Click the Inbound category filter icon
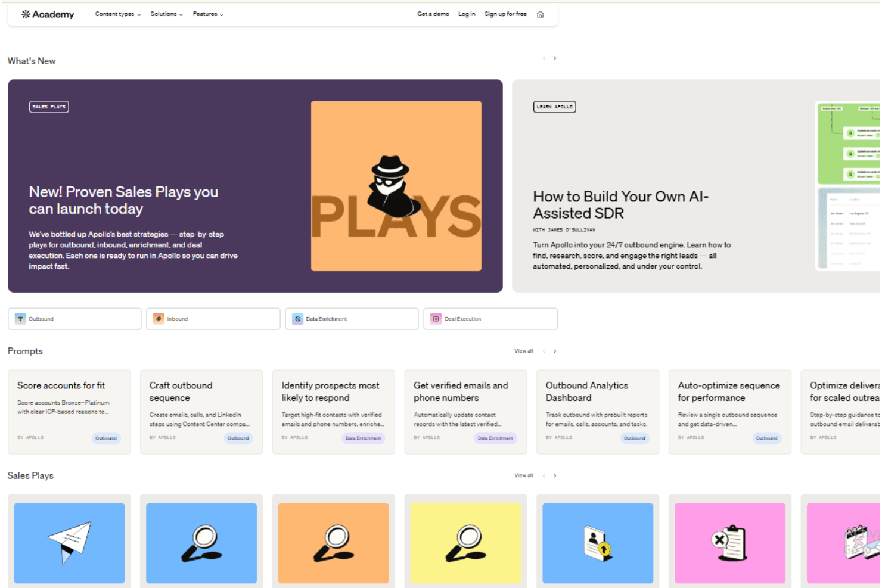 coord(159,319)
